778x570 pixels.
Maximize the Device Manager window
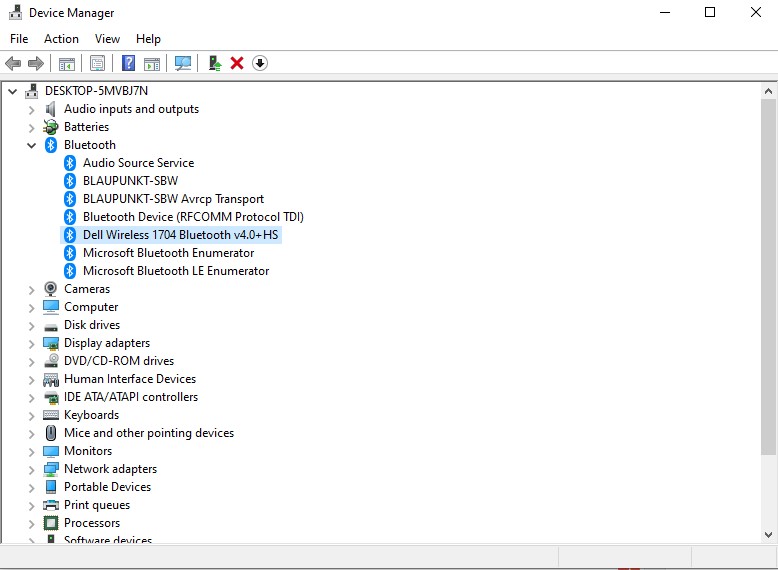[710, 12]
